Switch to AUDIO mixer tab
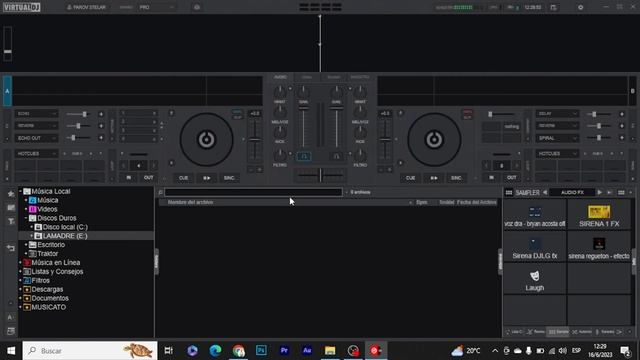Viewport: 640px width, 360px height. (x=280, y=77)
